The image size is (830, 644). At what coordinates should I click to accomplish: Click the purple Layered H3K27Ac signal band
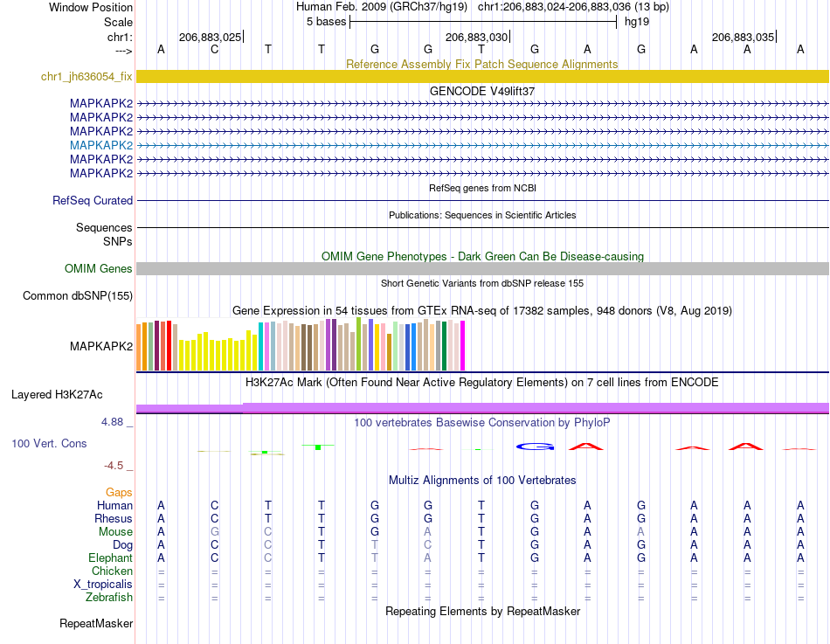(x=482, y=408)
